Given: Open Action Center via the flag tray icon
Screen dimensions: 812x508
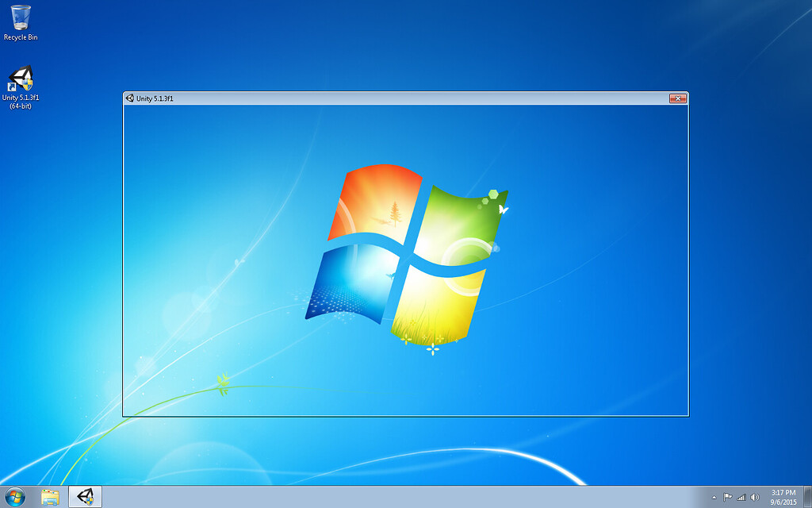Looking at the screenshot, I should pyautogui.click(x=727, y=497).
